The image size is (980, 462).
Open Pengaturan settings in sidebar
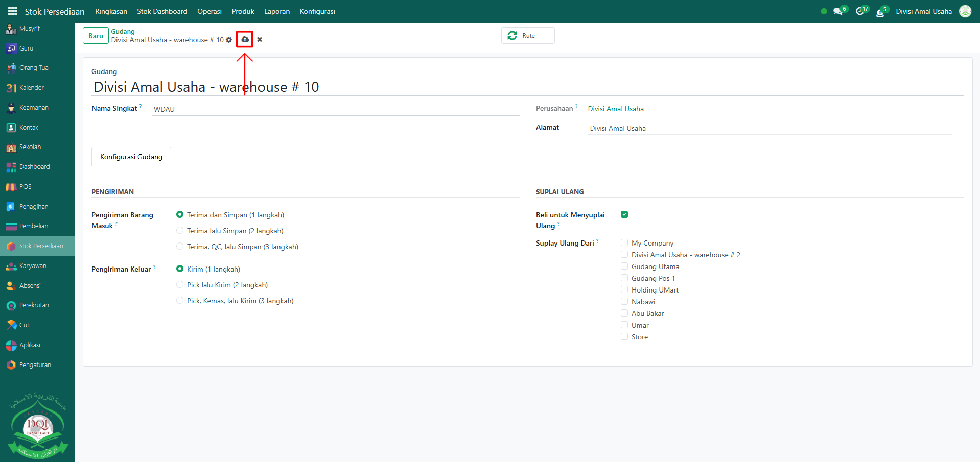[35, 365]
